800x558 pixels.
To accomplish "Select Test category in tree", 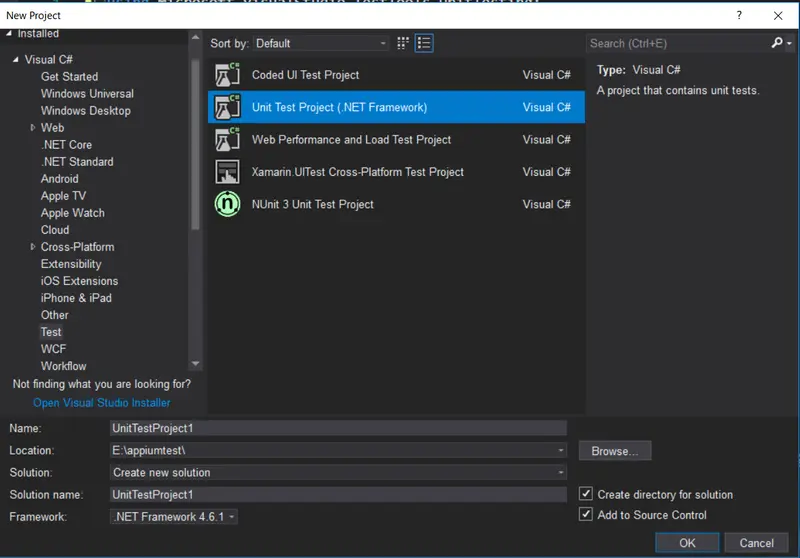I will click(x=51, y=332).
